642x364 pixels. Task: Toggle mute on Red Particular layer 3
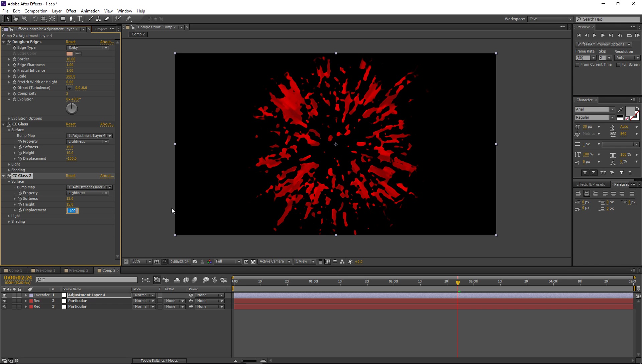click(8, 306)
